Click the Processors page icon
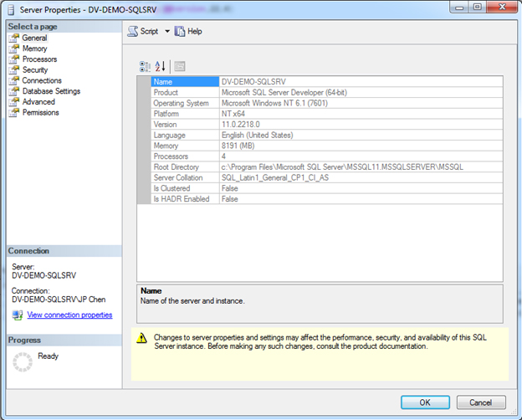 (x=14, y=59)
